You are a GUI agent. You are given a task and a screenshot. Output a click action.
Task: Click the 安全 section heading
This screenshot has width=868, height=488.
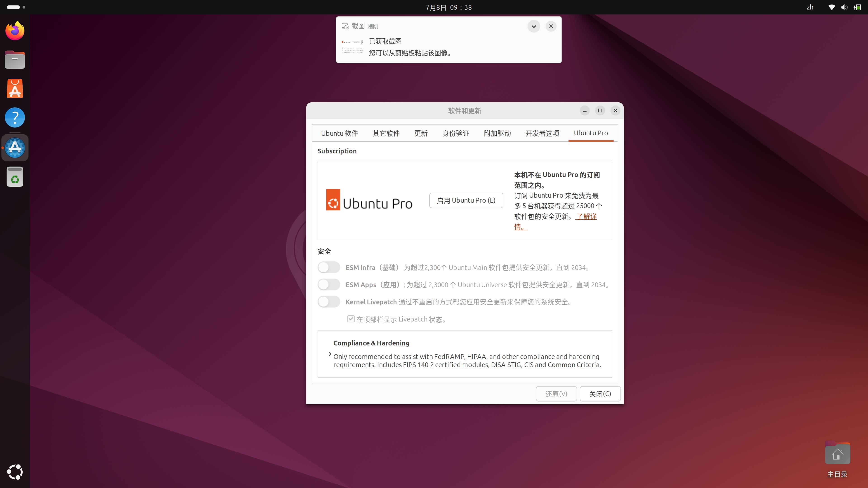click(324, 251)
